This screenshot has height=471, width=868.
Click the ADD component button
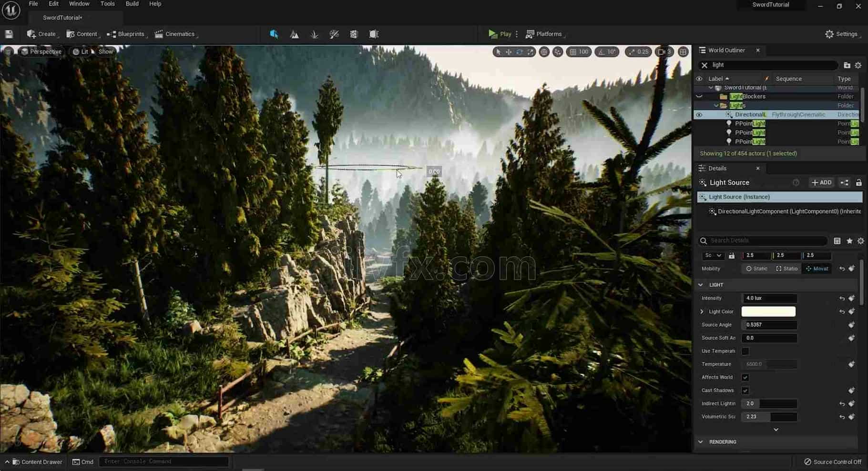click(x=822, y=182)
